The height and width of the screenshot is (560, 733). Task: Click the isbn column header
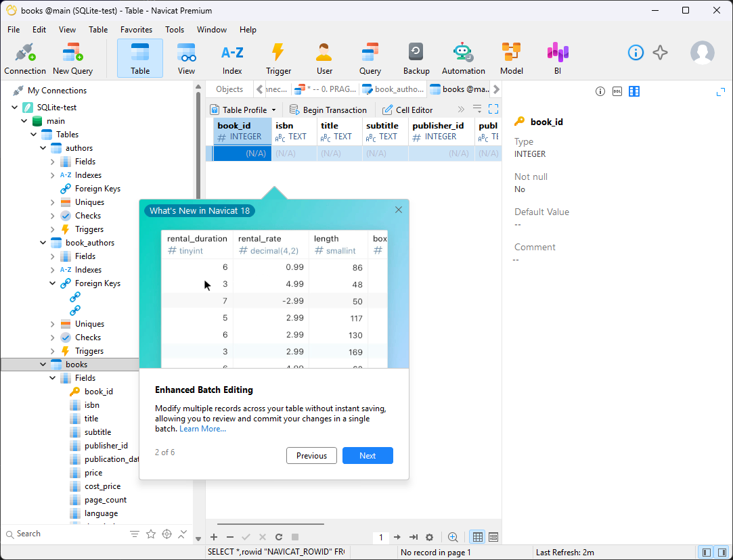tap(294, 131)
